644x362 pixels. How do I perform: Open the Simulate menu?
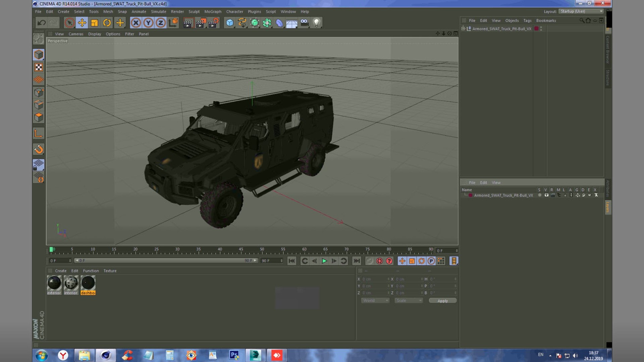[158, 11]
